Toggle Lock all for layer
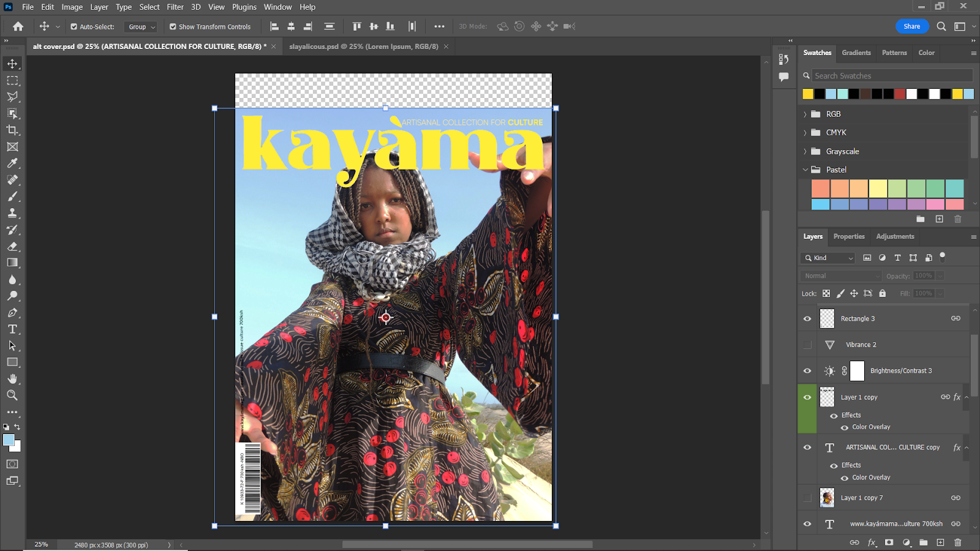The image size is (980, 551). (883, 293)
